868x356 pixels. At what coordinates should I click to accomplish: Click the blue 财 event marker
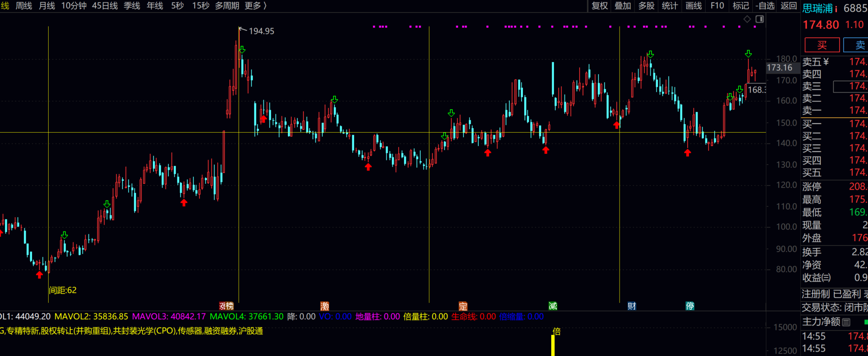pyautogui.click(x=632, y=306)
